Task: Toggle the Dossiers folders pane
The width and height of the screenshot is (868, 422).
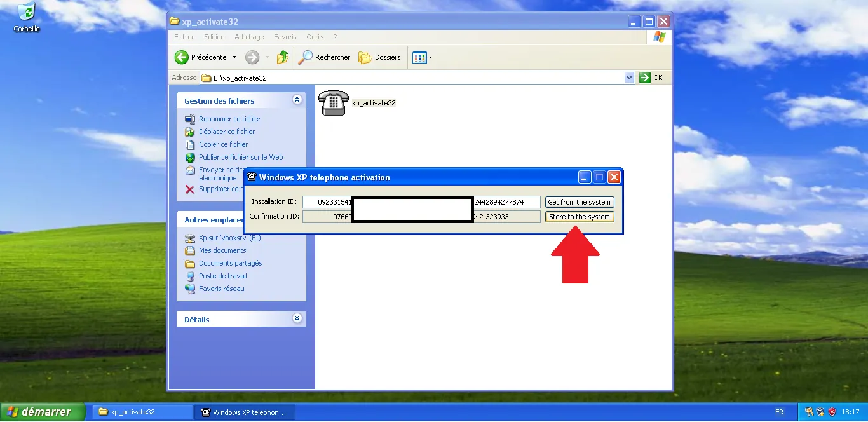Action: (380, 57)
